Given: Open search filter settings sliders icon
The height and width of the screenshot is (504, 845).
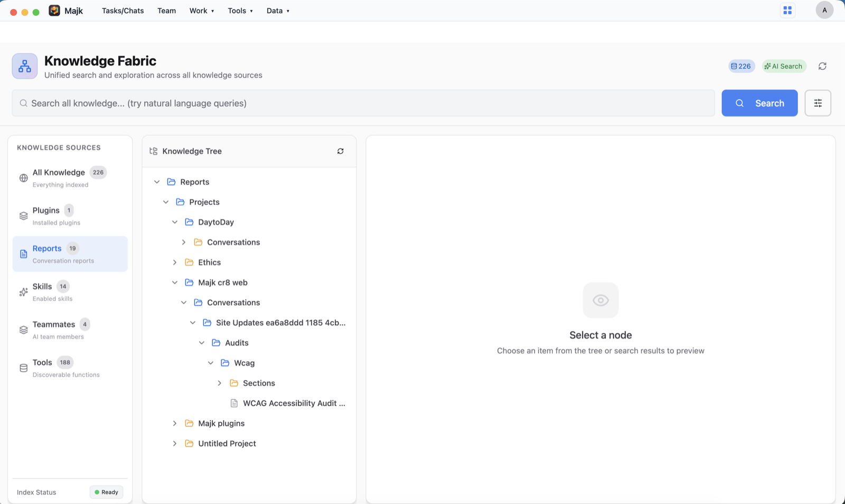Looking at the screenshot, I should 818,103.
